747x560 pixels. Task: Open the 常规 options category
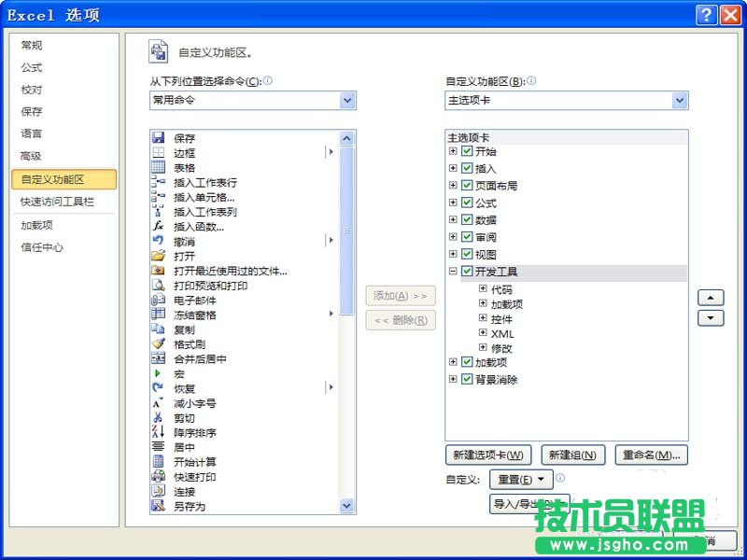(x=32, y=45)
